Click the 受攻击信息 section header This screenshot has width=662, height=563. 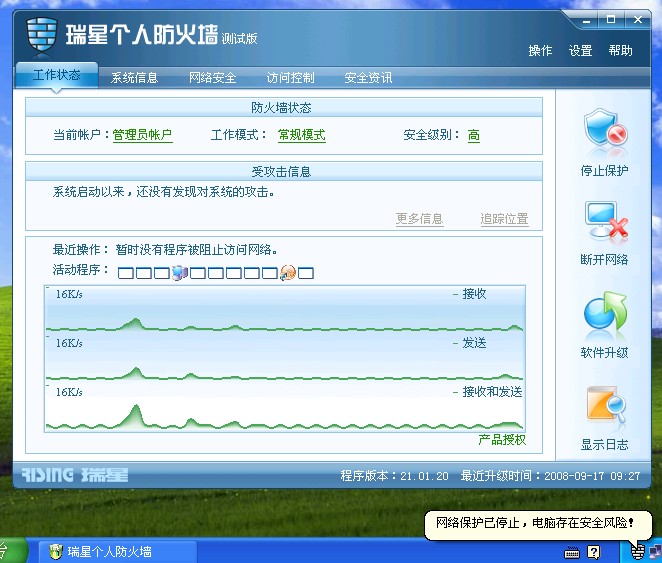point(284,172)
